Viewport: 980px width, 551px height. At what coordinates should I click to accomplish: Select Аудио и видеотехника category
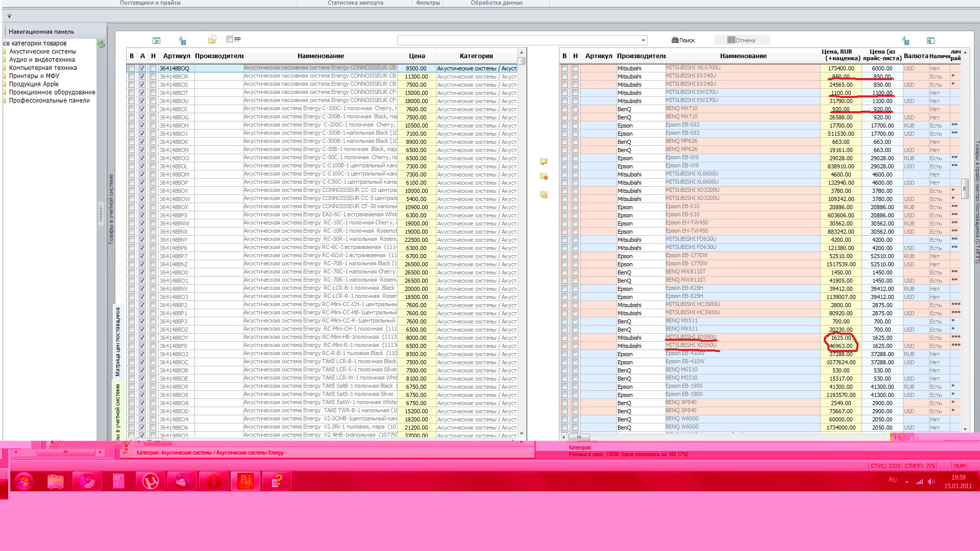coord(42,60)
